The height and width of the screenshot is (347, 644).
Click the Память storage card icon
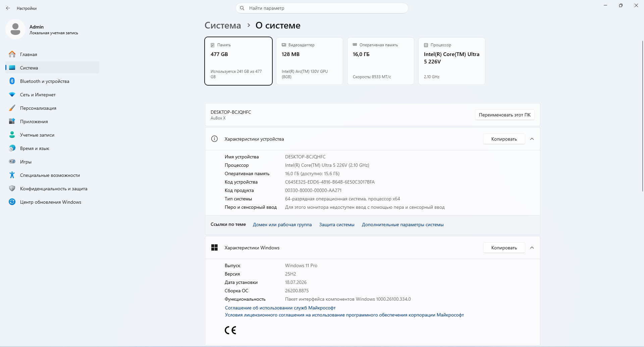click(x=213, y=45)
